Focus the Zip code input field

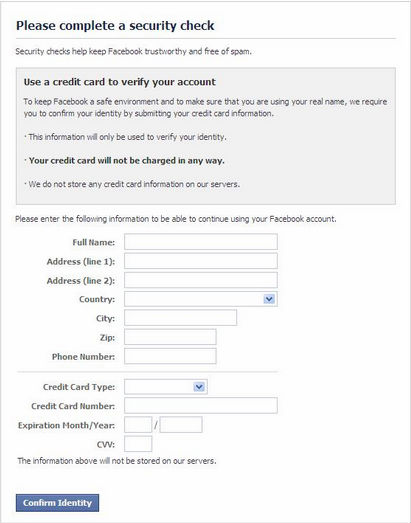[x=170, y=337]
